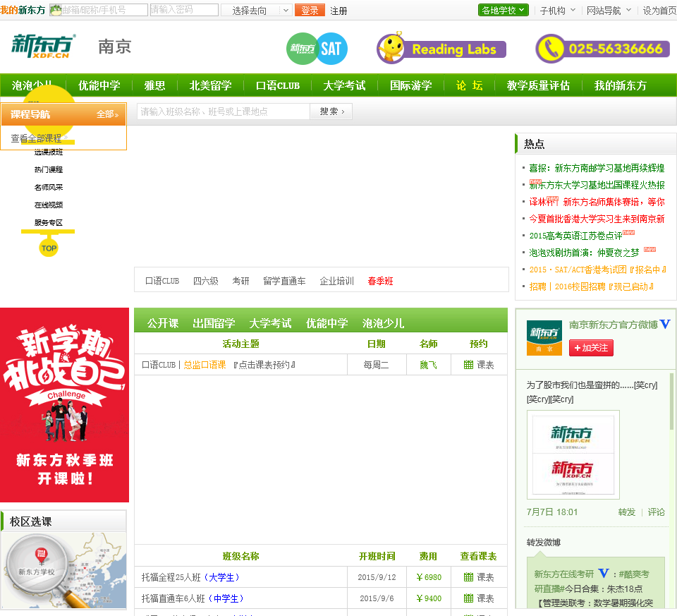Click 评论 on Weibo post
Screen dimensions: 677x616
click(657, 512)
